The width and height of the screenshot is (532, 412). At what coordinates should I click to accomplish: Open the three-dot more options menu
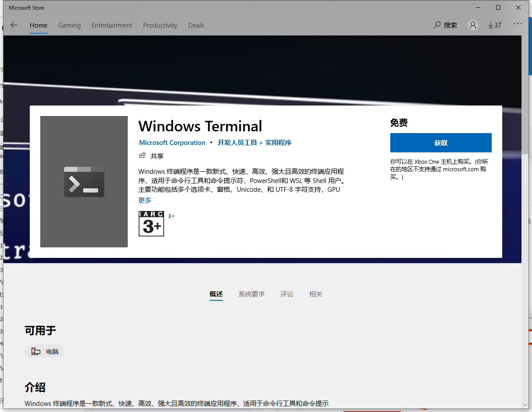(x=518, y=24)
